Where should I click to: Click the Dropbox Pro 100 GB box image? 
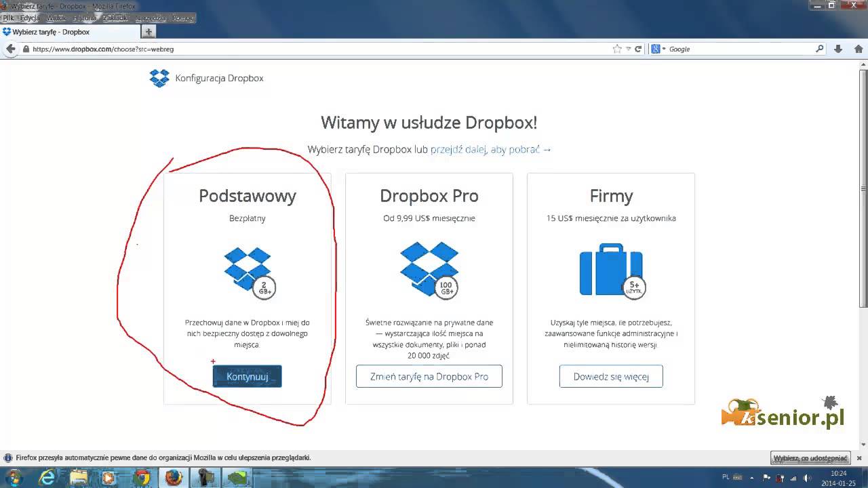[x=431, y=270]
